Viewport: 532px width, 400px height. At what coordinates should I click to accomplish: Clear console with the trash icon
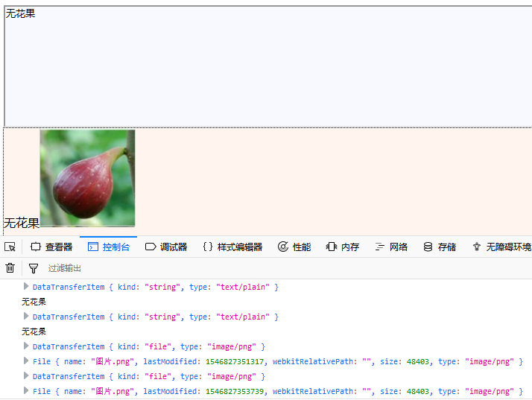pos(10,268)
